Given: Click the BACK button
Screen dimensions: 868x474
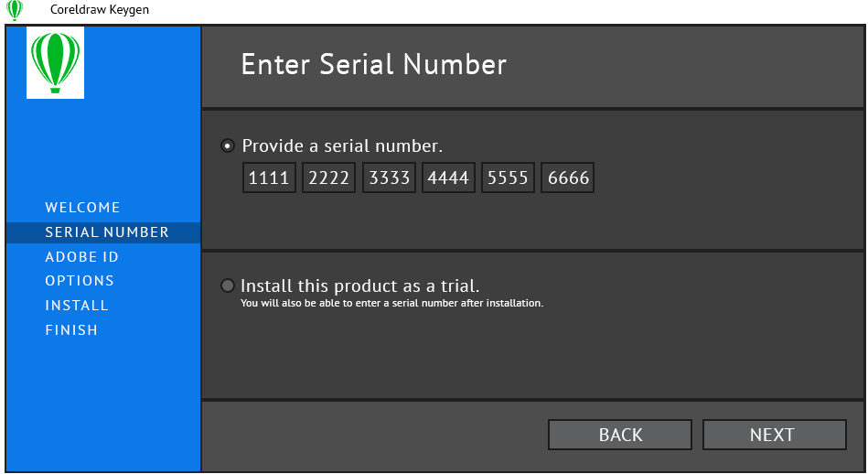Looking at the screenshot, I should click(x=620, y=435).
